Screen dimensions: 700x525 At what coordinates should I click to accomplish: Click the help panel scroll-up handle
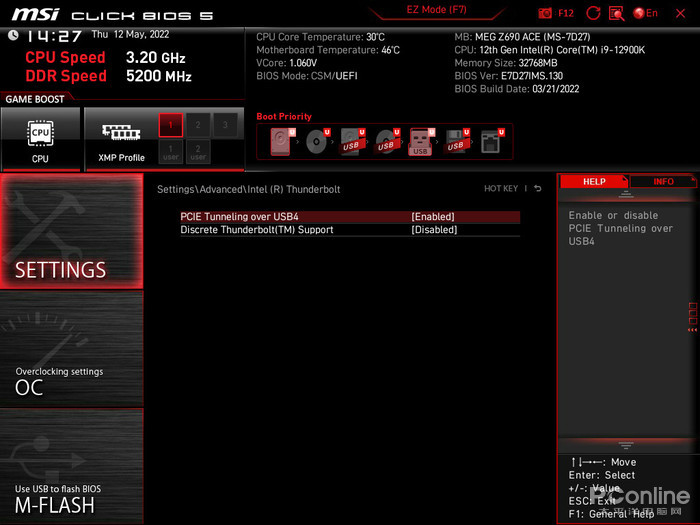point(625,194)
